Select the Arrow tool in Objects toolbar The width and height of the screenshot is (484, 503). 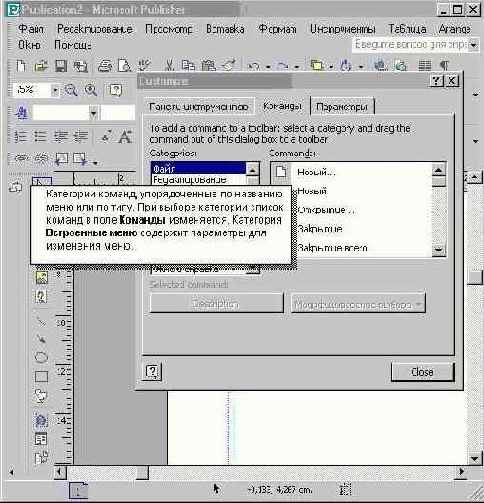pos(41,339)
